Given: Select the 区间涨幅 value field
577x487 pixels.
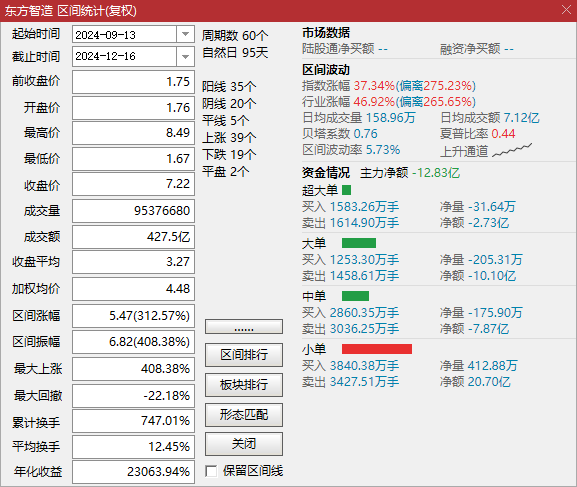Looking at the screenshot, I should (x=133, y=316).
